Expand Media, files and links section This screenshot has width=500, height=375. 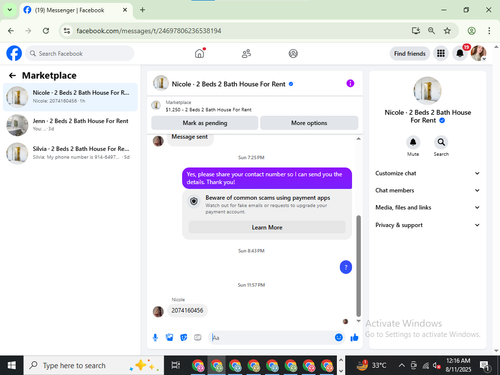(428, 207)
